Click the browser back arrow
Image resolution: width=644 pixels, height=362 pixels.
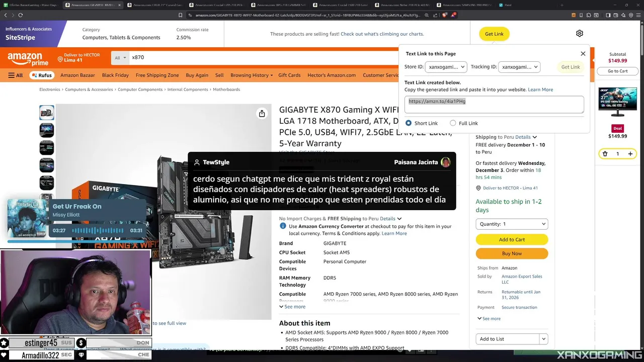(x=6, y=15)
